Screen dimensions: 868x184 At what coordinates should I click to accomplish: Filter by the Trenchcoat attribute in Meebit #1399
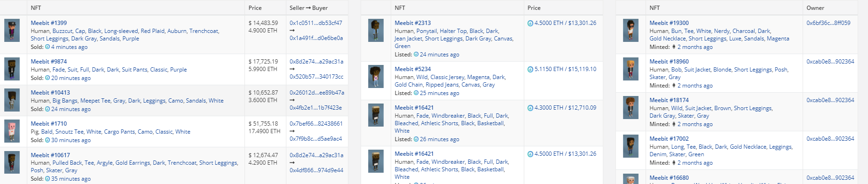tap(204, 31)
